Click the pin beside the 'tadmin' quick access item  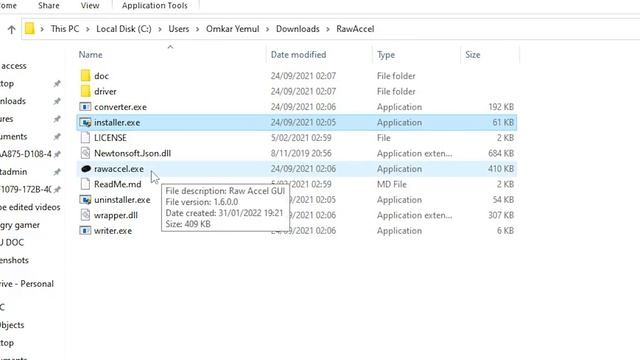click(57, 172)
